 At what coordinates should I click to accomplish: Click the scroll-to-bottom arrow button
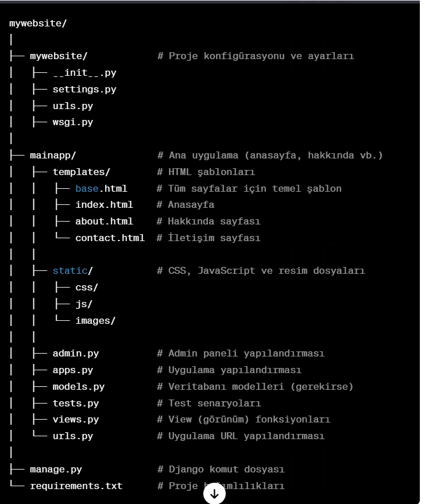[x=214, y=494]
